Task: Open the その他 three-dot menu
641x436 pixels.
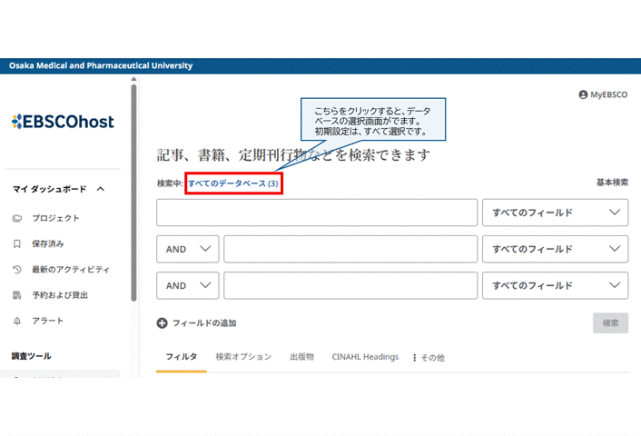Action: 428,358
